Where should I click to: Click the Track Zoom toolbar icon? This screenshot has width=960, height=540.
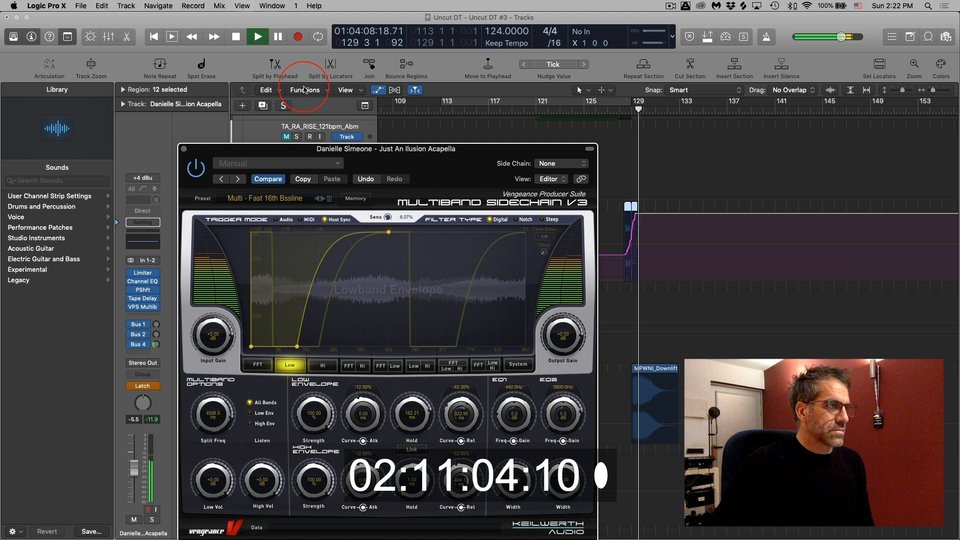tap(91, 64)
